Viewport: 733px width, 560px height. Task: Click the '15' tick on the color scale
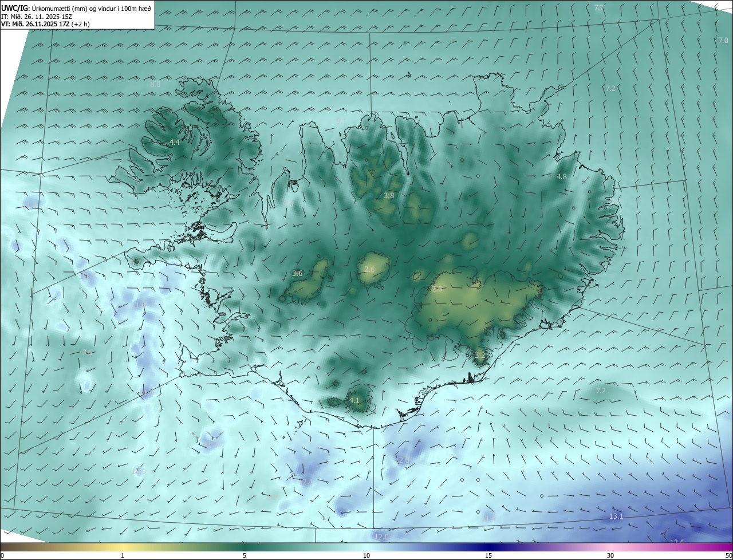(x=488, y=555)
